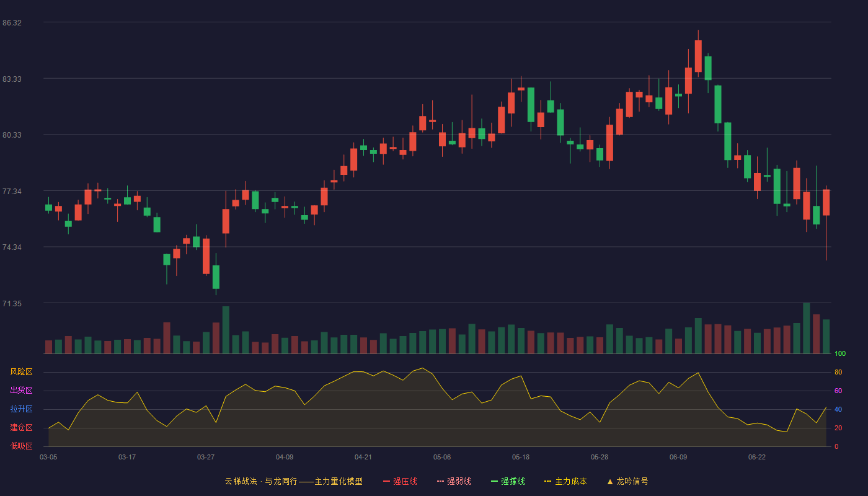
Task: Click the 出货区 zone label
Action: 21,391
